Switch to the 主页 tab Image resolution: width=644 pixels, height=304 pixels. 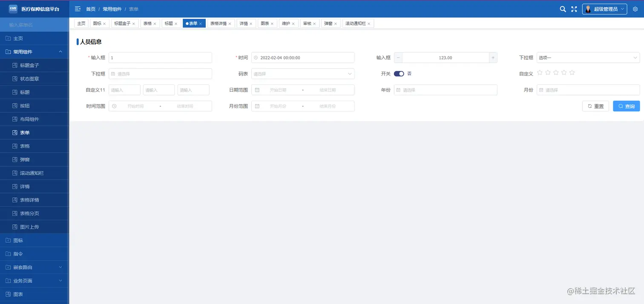coord(81,23)
